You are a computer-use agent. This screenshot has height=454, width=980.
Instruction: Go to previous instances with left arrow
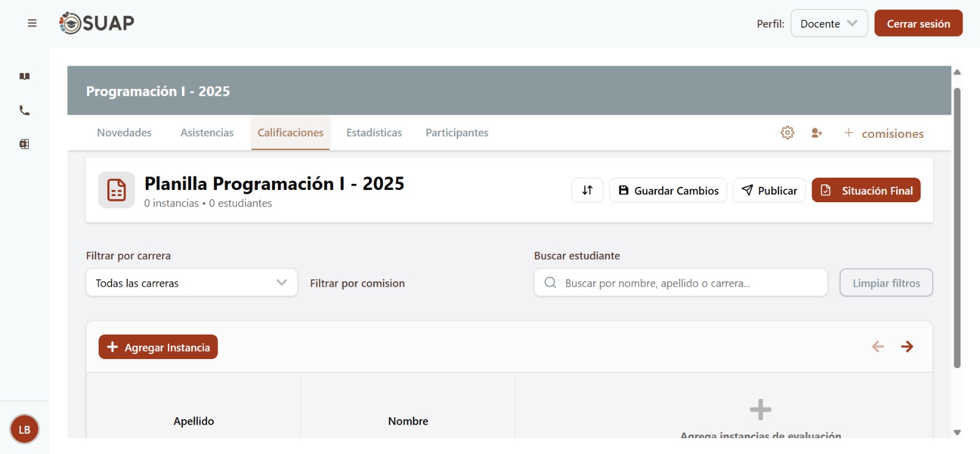(x=878, y=347)
